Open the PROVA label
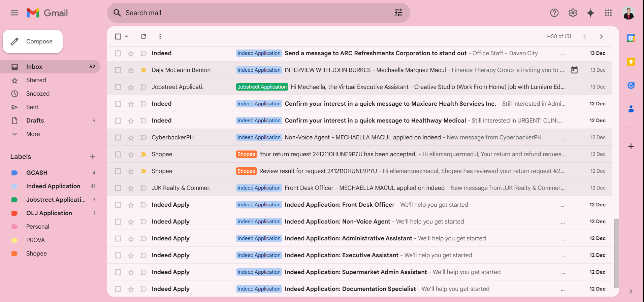644x302 pixels. click(50, 240)
